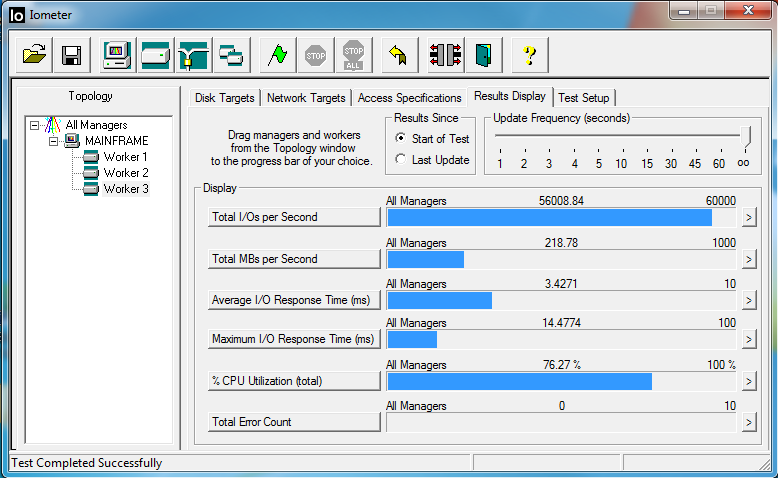Select Last Update radio button

(x=400, y=159)
